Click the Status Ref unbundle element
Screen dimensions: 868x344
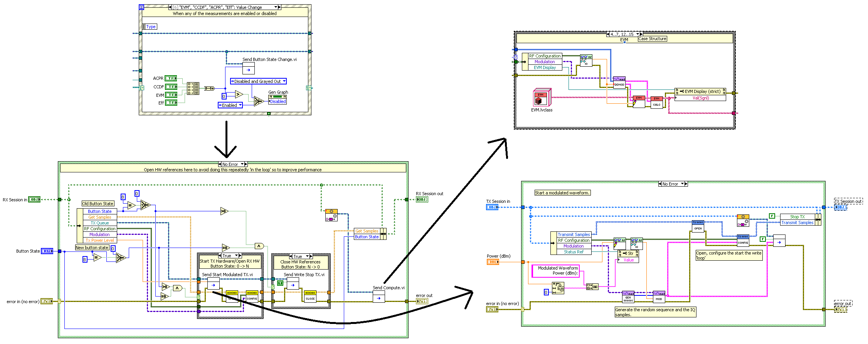[574, 252]
